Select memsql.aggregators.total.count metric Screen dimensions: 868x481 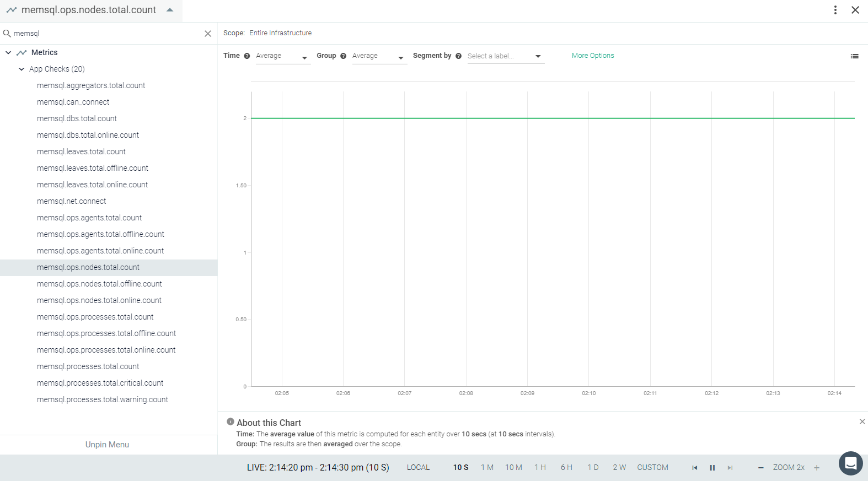(x=91, y=85)
